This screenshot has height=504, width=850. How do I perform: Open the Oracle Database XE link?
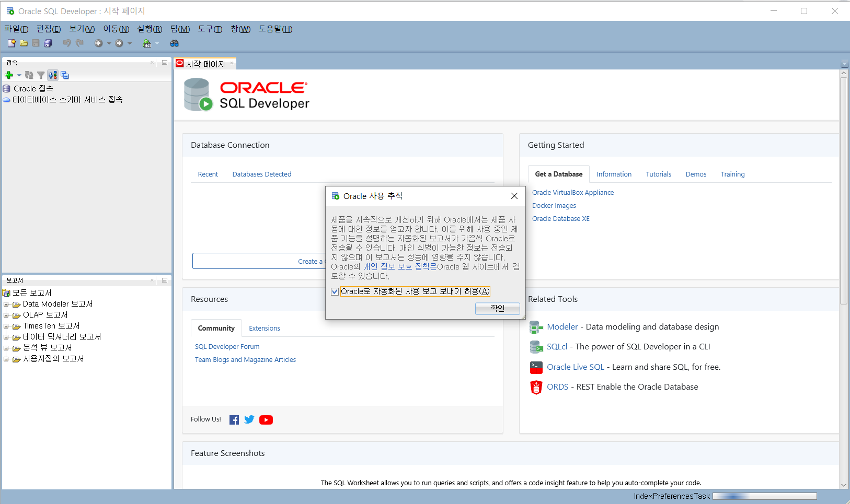(x=561, y=219)
